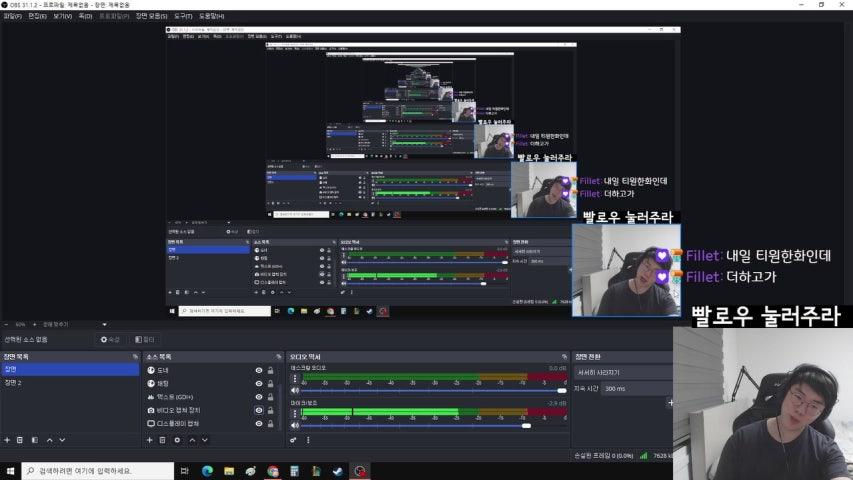Hide the 도네 browser source
This screenshot has height=480, width=853.
point(259,370)
